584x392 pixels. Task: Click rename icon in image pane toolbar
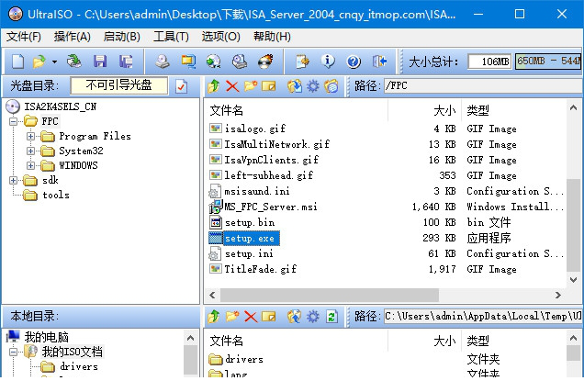[269, 86]
